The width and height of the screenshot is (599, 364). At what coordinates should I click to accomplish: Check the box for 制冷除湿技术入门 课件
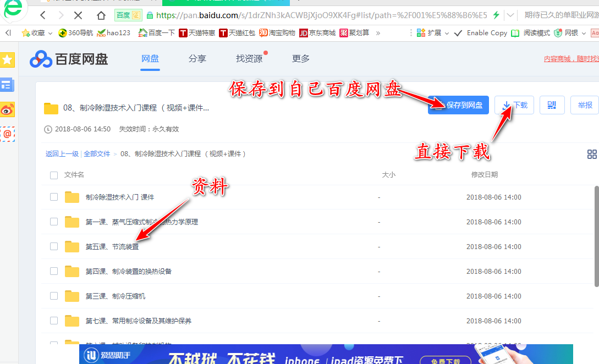coord(54,197)
